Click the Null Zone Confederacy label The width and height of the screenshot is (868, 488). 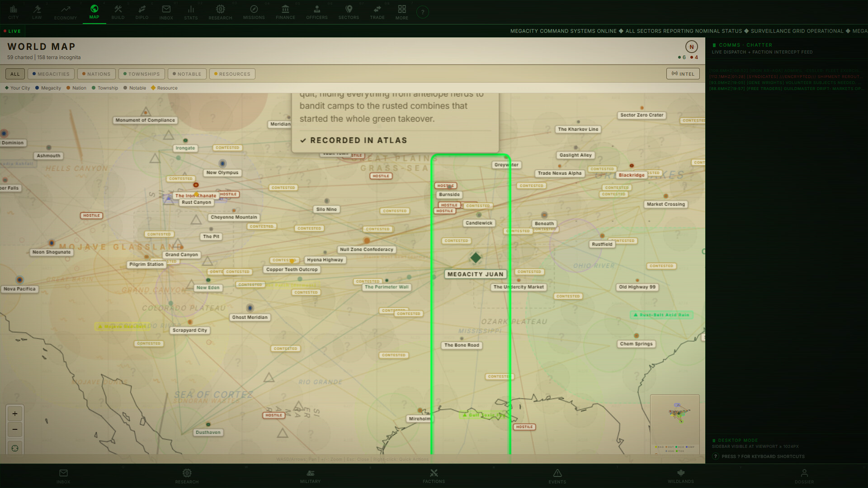pos(367,249)
